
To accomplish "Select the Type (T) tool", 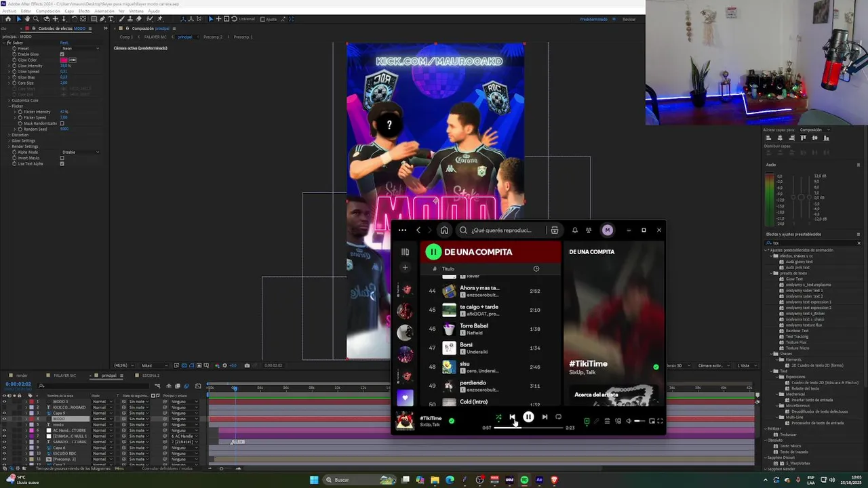I will click(111, 19).
